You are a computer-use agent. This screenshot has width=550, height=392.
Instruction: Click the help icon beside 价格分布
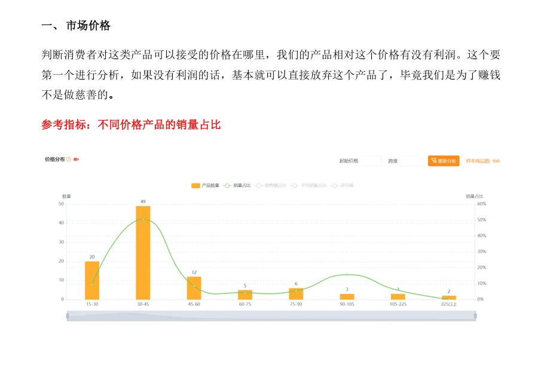[68, 159]
